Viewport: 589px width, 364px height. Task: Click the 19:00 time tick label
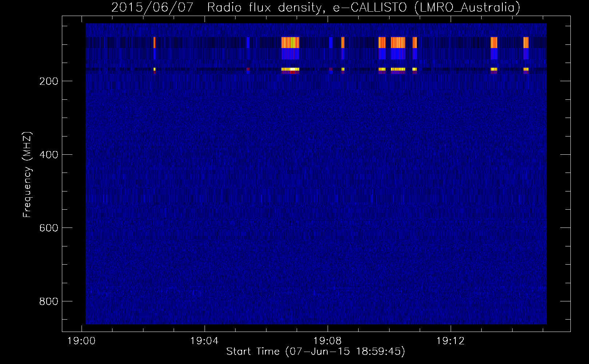tap(81, 341)
